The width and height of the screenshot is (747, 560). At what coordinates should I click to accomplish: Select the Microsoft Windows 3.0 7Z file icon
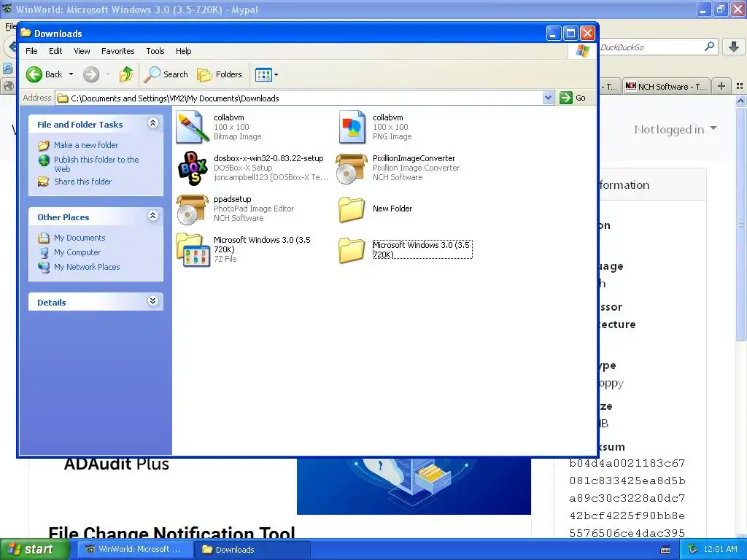[x=193, y=249]
